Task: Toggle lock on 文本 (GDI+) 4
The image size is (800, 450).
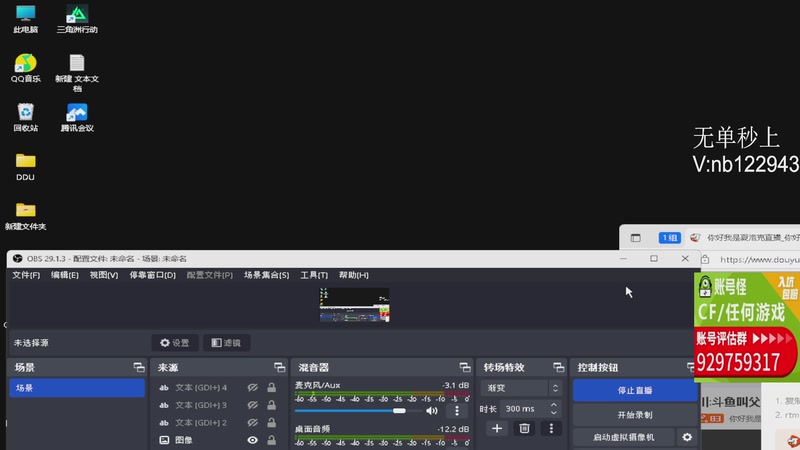Action: point(271,388)
